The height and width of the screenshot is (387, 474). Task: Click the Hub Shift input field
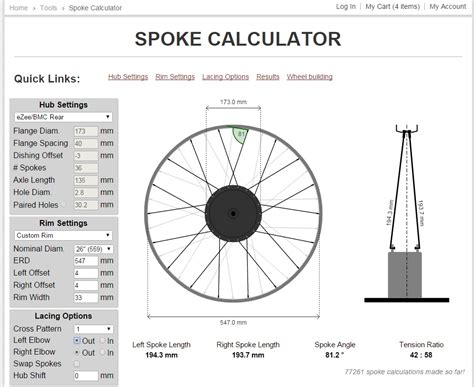point(86,376)
